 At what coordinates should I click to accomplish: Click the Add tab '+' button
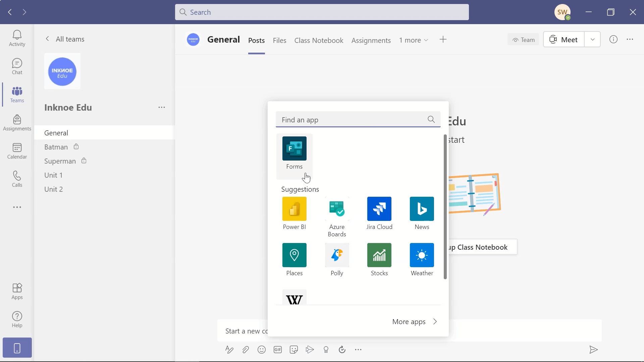[443, 39]
